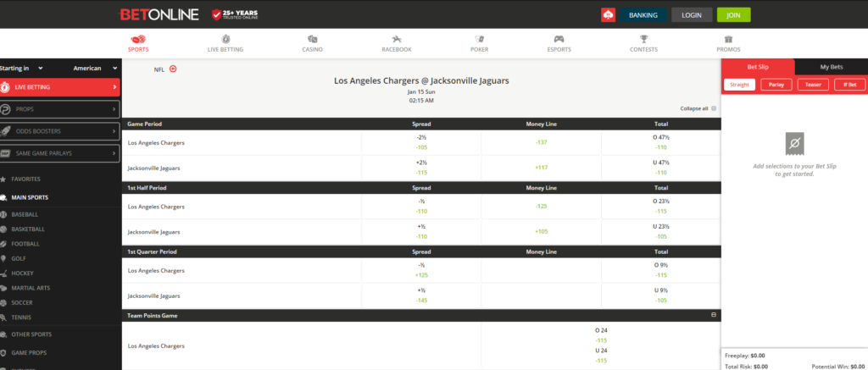Click the Props sidebar icon
This screenshot has height=370, width=868.
pyautogui.click(x=6, y=109)
